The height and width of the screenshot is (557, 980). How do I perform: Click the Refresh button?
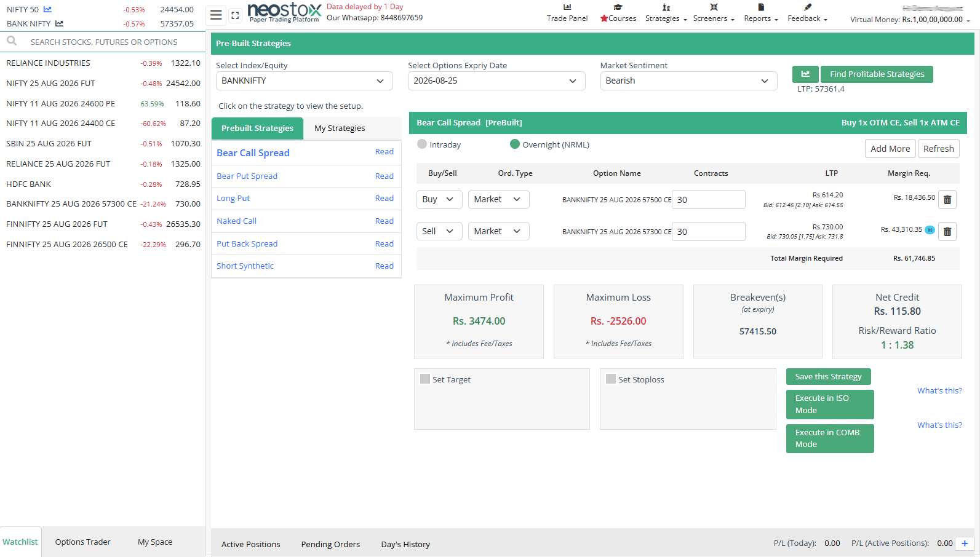938,149
